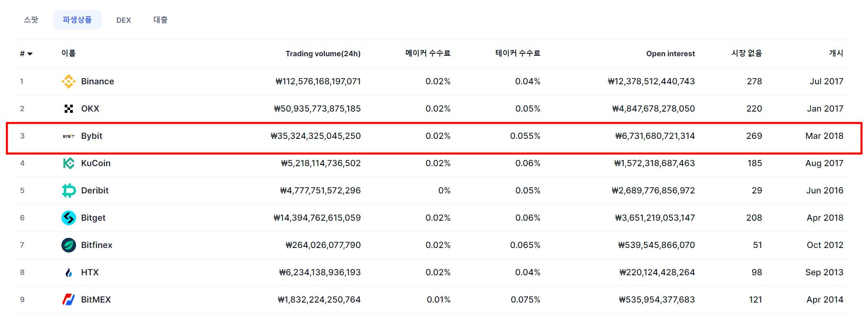Screen dimensions: 868x316
Task: Click HTX launch date Sep 2013
Action: pyautogui.click(x=824, y=272)
